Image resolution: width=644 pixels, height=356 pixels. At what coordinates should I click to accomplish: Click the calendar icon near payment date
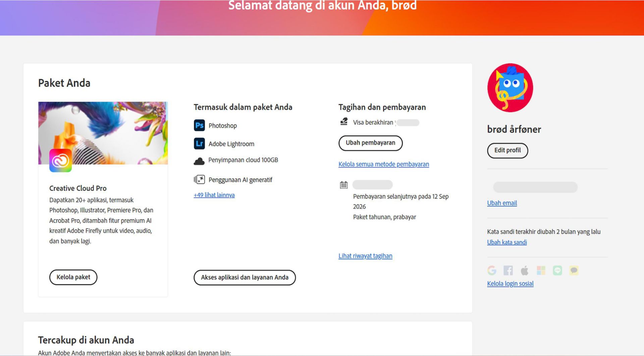pyautogui.click(x=343, y=185)
